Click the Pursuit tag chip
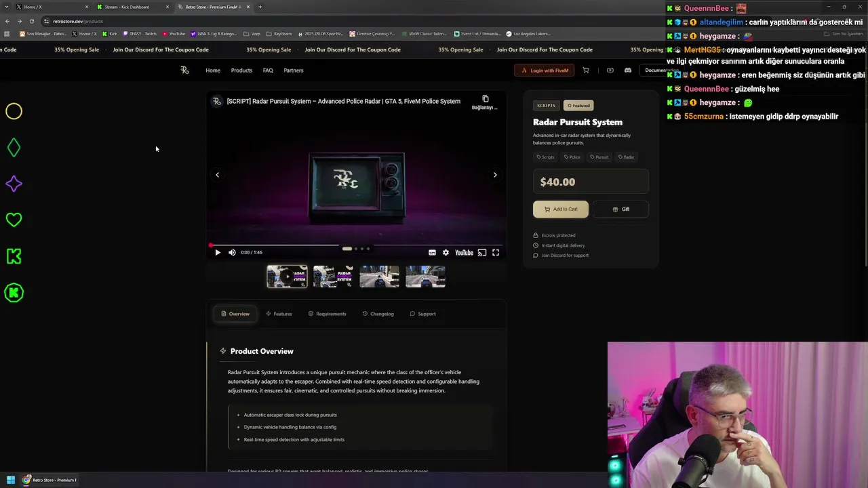This screenshot has width=868, height=488. pyautogui.click(x=599, y=157)
